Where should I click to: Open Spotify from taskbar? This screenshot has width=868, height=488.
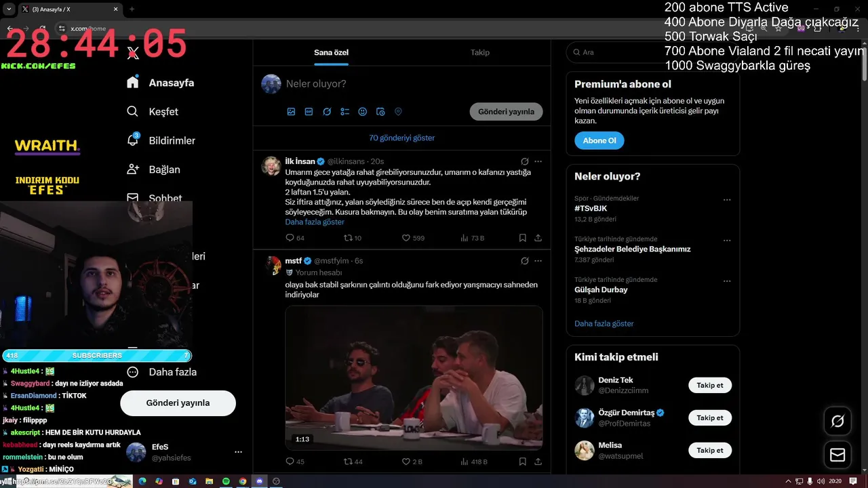[x=226, y=481]
